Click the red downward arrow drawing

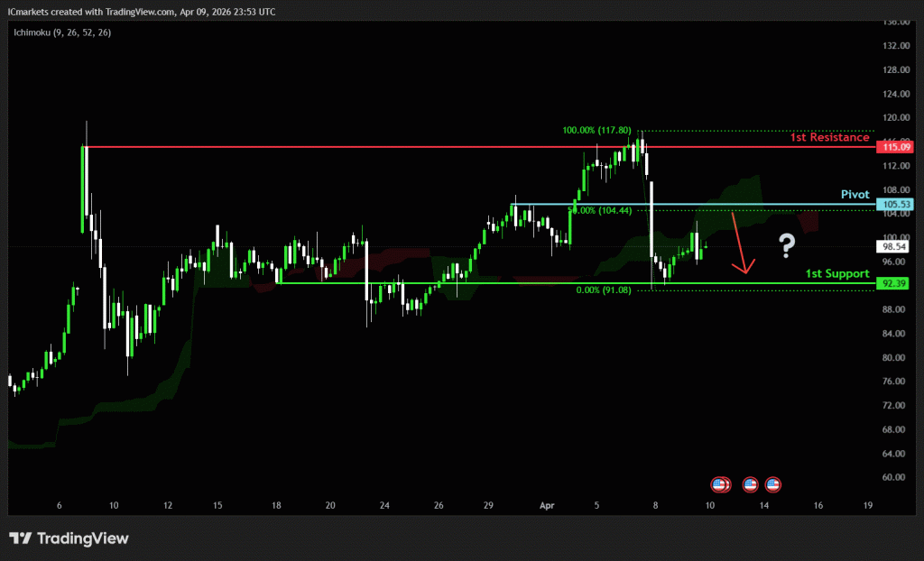(740, 242)
